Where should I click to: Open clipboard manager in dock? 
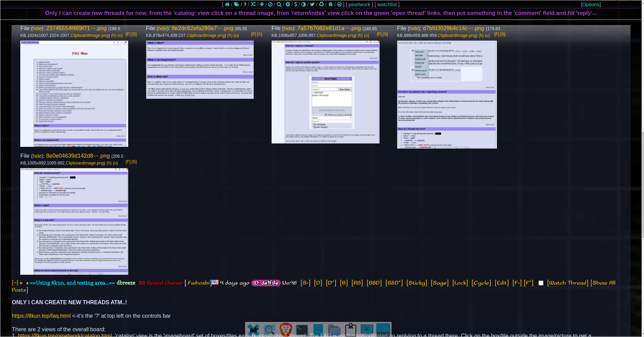pos(351,330)
